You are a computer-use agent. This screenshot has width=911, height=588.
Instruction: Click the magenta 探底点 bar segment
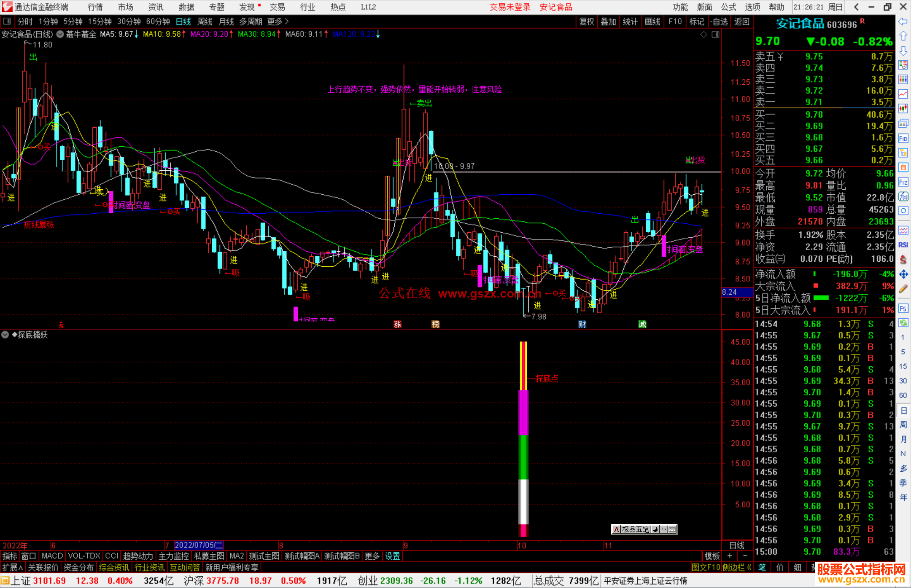point(523,412)
